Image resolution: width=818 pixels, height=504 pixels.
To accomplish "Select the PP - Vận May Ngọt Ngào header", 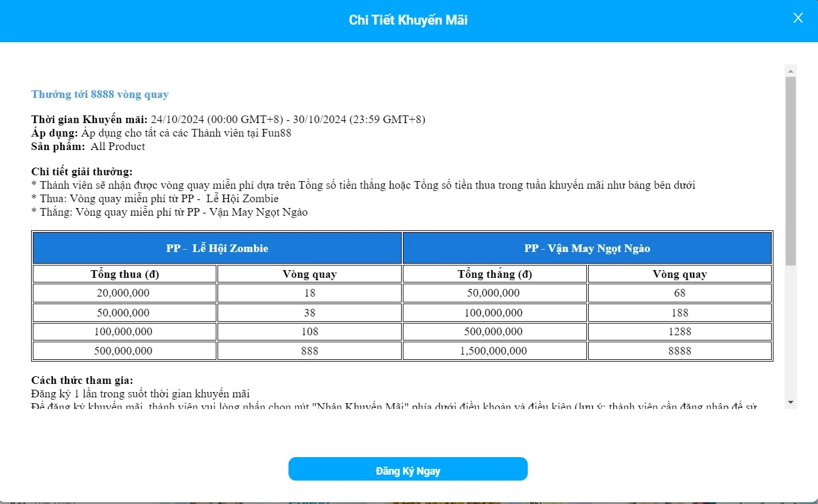I will (587, 248).
